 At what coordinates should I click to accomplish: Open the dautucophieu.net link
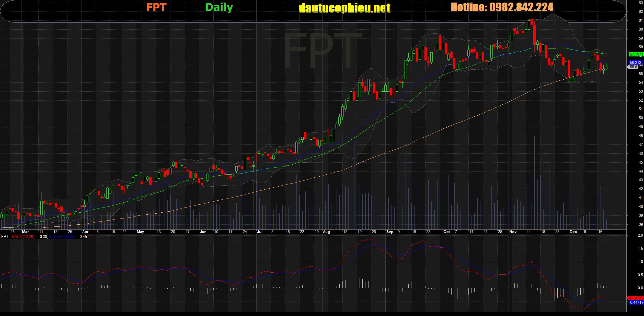click(344, 8)
